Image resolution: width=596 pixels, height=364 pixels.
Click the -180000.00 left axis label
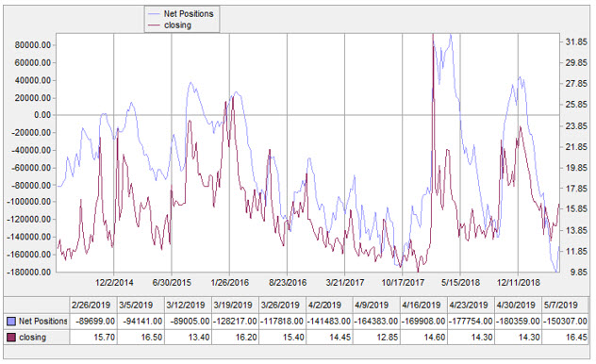[x=28, y=273]
